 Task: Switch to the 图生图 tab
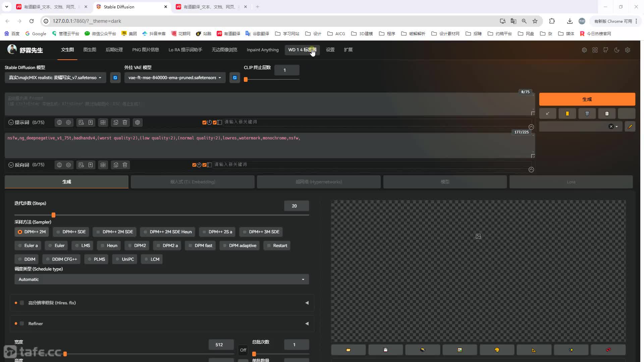pos(90,50)
